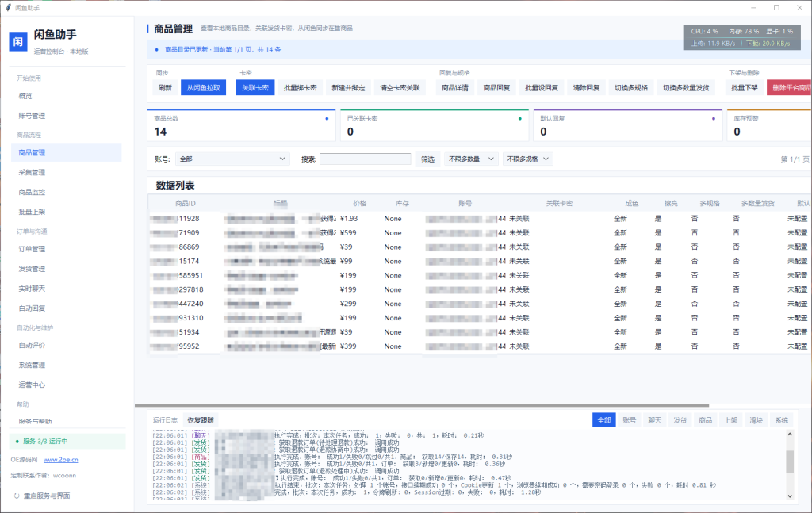The height and width of the screenshot is (513, 812).
Task: Open the 不限多数量 dropdown
Action: (x=471, y=159)
